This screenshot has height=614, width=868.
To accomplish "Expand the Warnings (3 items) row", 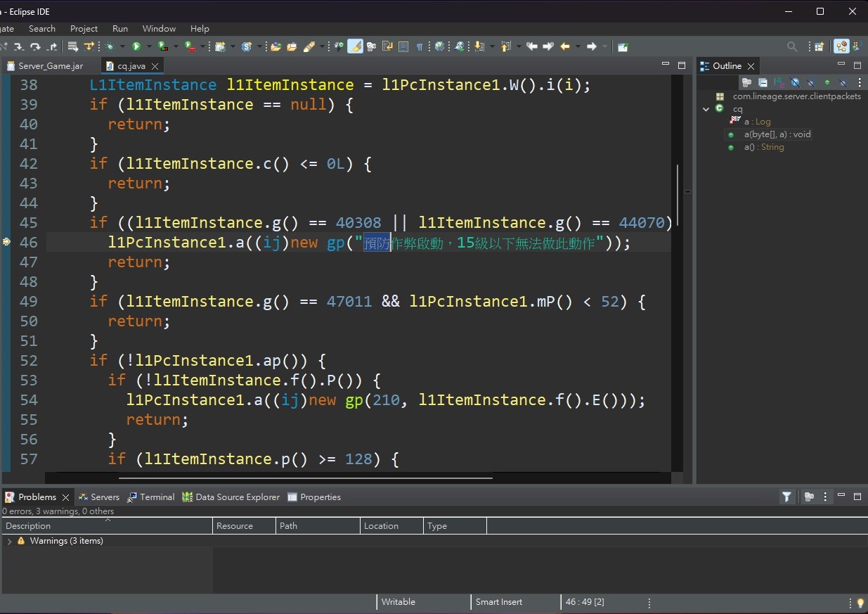I will 9,541.
